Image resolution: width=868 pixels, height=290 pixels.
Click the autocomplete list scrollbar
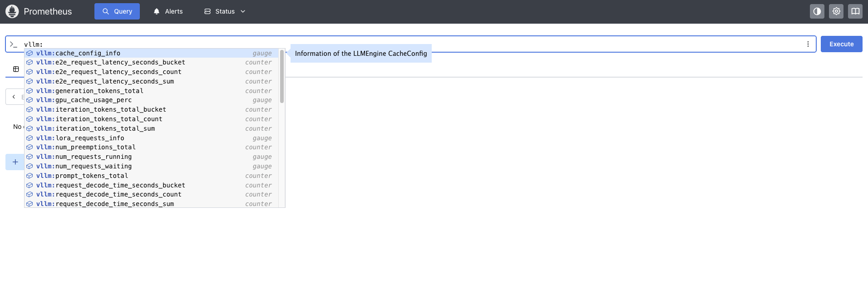tap(282, 76)
